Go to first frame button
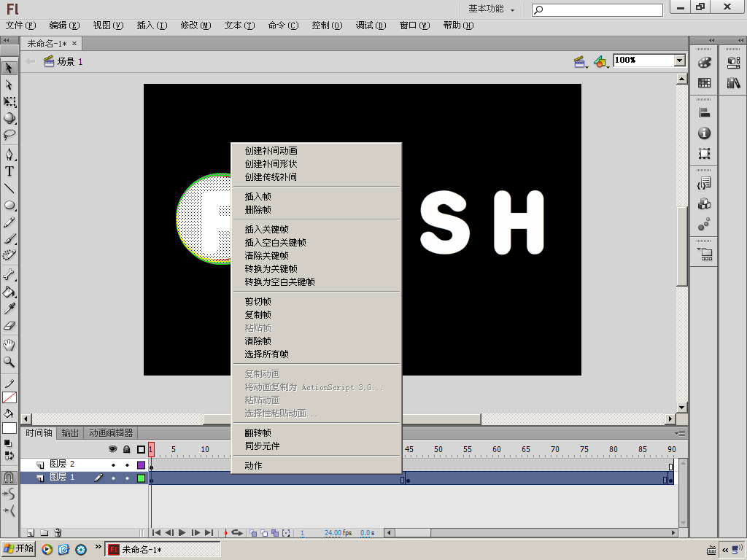This screenshot has height=560, width=747. pyautogui.click(x=156, y=533)
